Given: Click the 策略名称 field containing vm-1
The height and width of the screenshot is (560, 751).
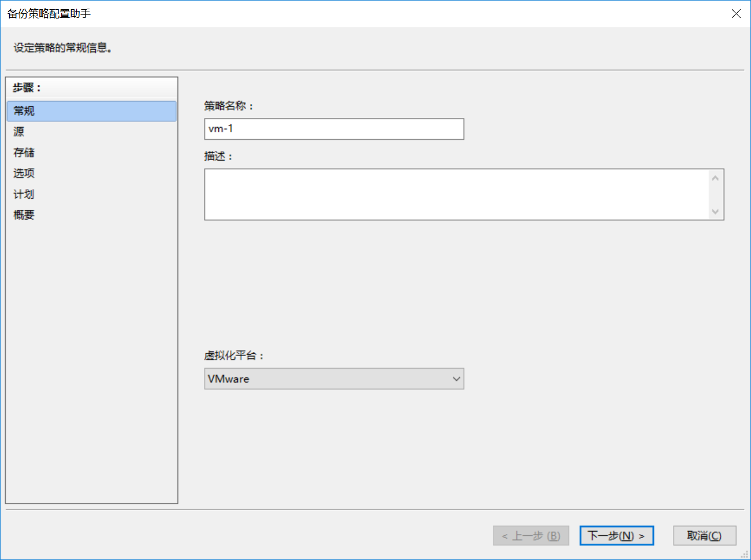Looking at the screenshot, I should pos(334,129).
